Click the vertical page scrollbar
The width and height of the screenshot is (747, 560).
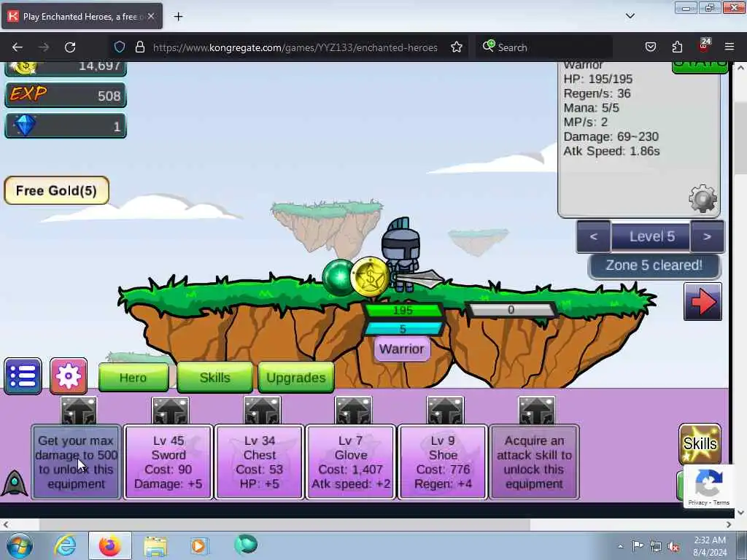click(x=740, y=136)
